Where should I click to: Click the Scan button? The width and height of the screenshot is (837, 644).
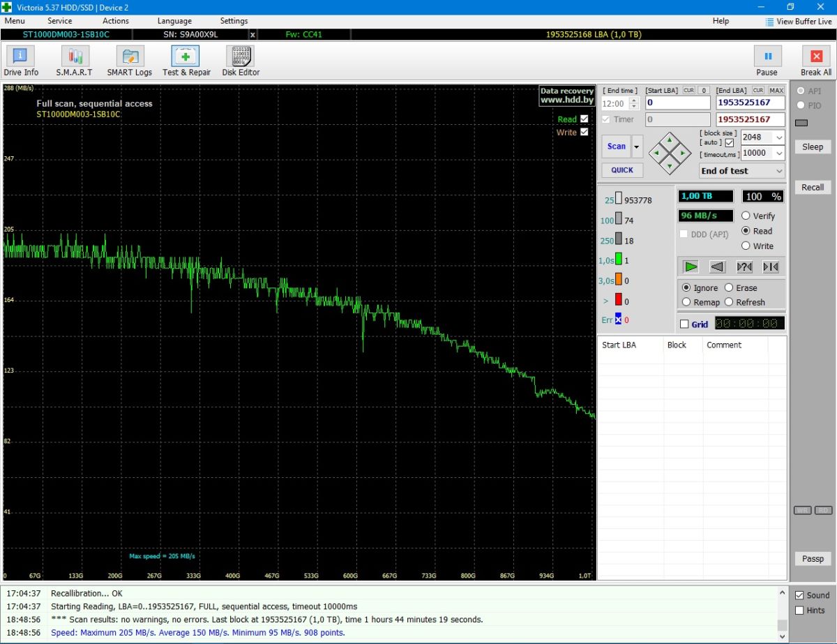coord(617,147)
